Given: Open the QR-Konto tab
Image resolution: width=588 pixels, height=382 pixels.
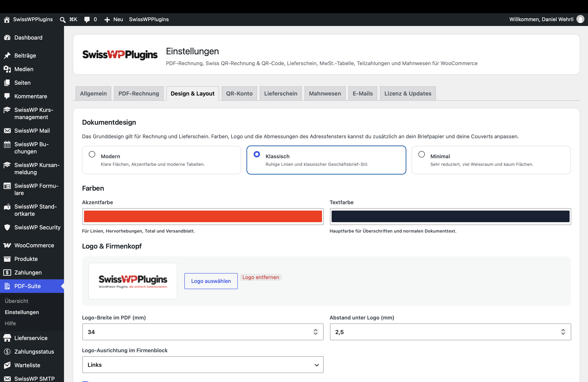Looking at the screenshot, I should coord(239,94).
